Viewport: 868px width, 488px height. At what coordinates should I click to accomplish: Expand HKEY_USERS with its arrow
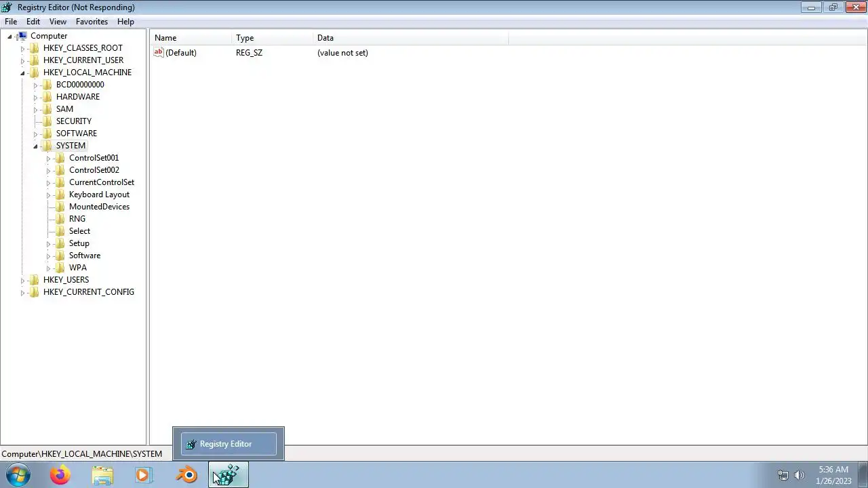pos(22,281)
